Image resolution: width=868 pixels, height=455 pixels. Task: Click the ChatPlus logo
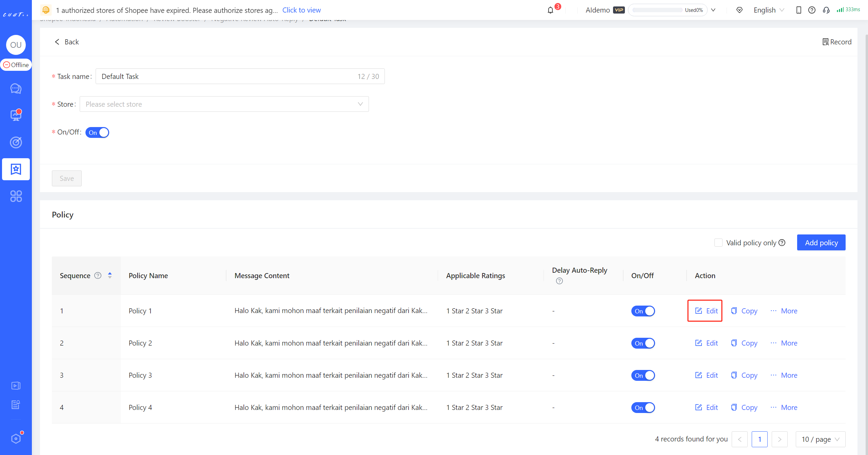click(16, 15)
